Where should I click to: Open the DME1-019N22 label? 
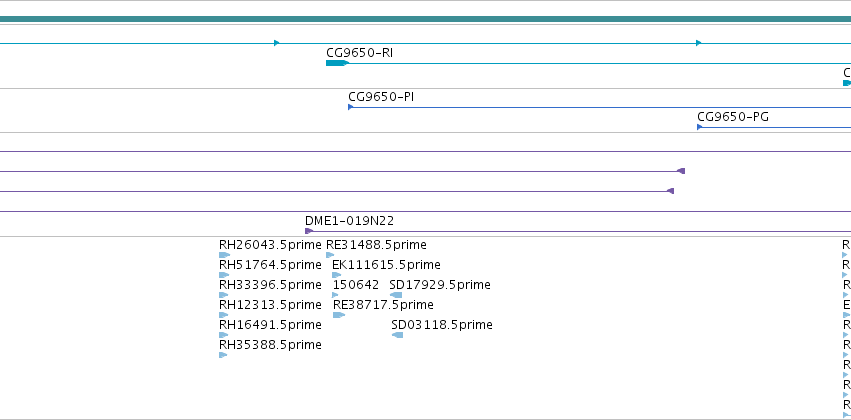pyautogui.click(x=350, y=221)
